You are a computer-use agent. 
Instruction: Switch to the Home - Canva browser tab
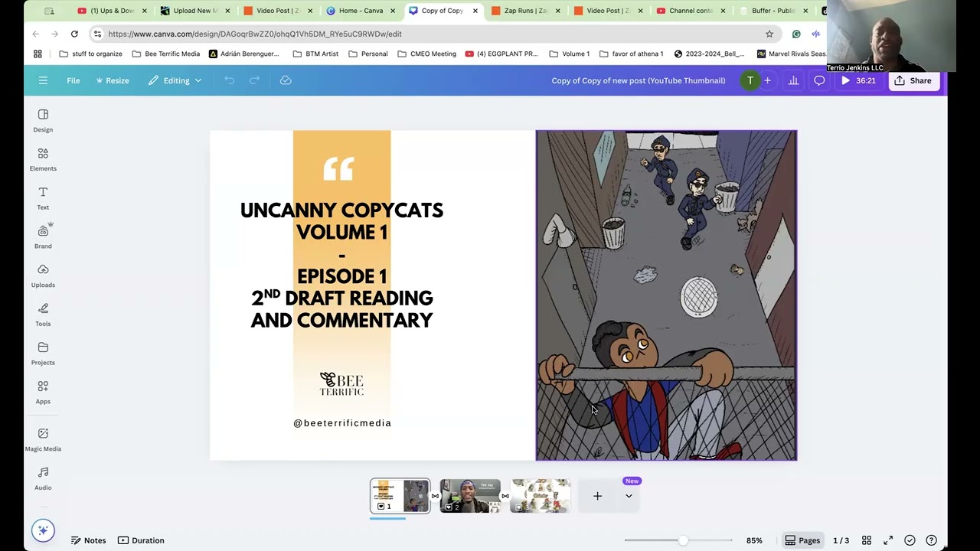tap(360, 11)
